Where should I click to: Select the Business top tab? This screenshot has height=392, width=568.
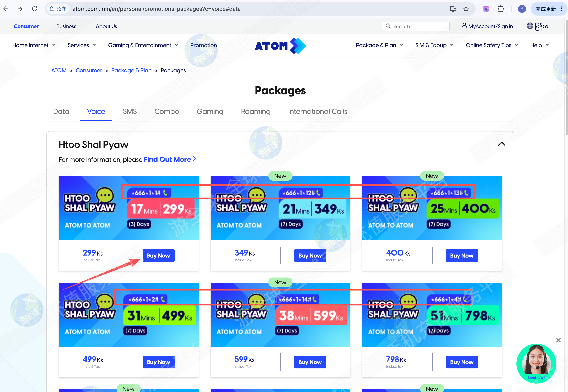point(66,26)
